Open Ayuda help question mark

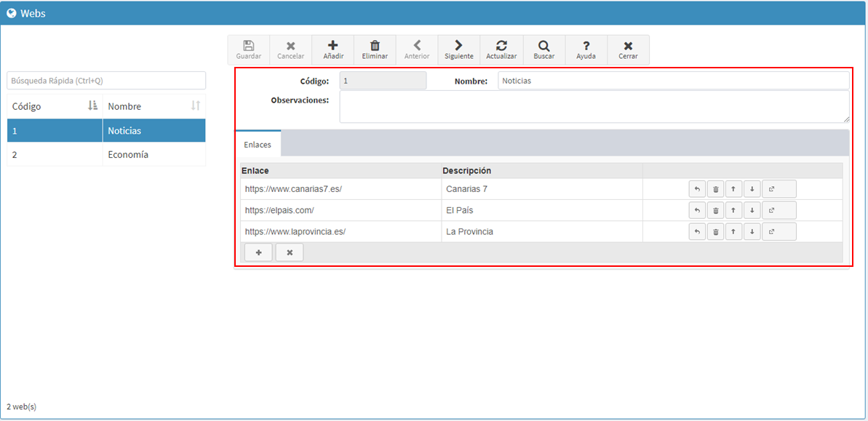(x=586, y=49)
